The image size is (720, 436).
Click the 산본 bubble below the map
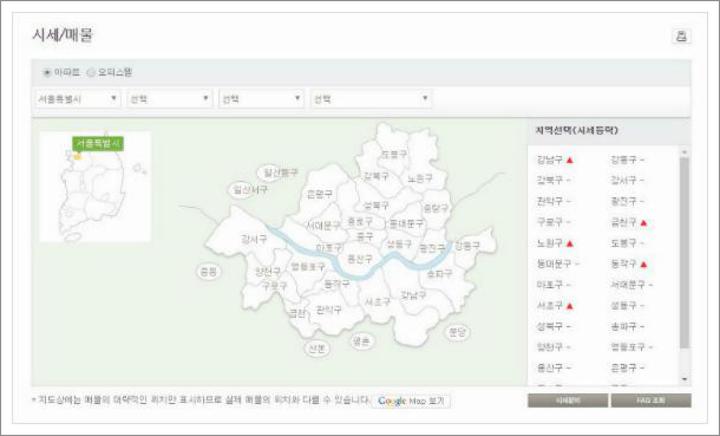[317, 348]
